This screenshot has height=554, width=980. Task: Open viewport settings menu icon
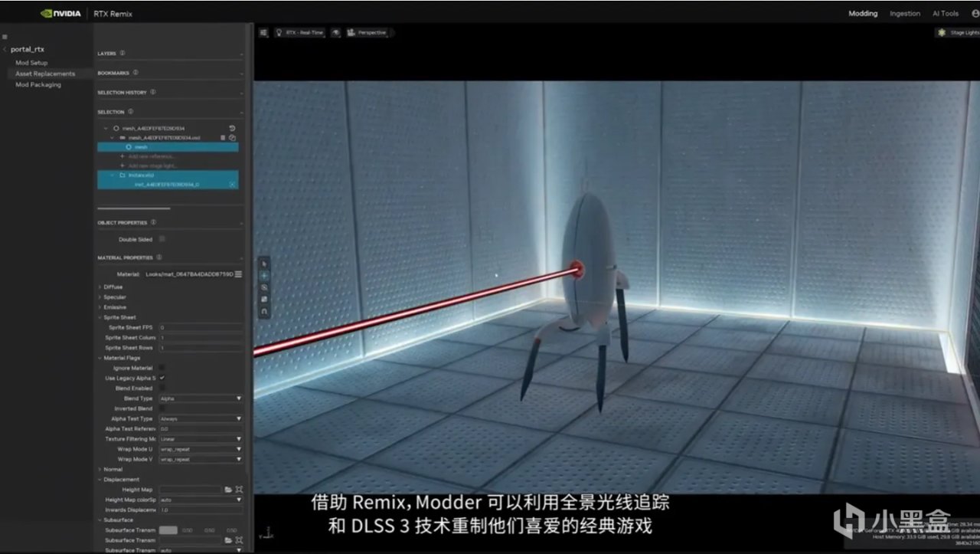pos(263,33)
